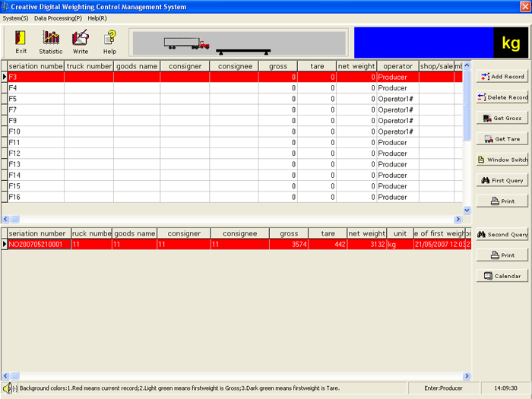Run First Query binoculars button
532x399 pixels.
(x=502, y=181)
